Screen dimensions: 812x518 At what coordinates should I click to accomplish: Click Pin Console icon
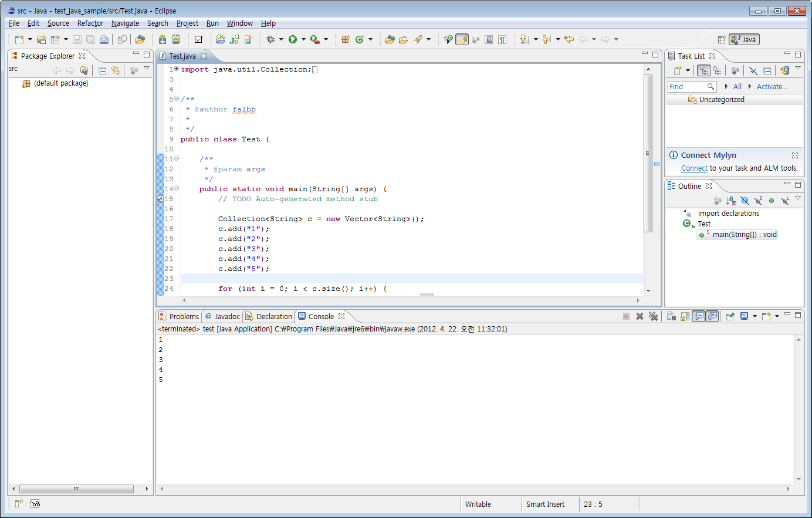730,316
